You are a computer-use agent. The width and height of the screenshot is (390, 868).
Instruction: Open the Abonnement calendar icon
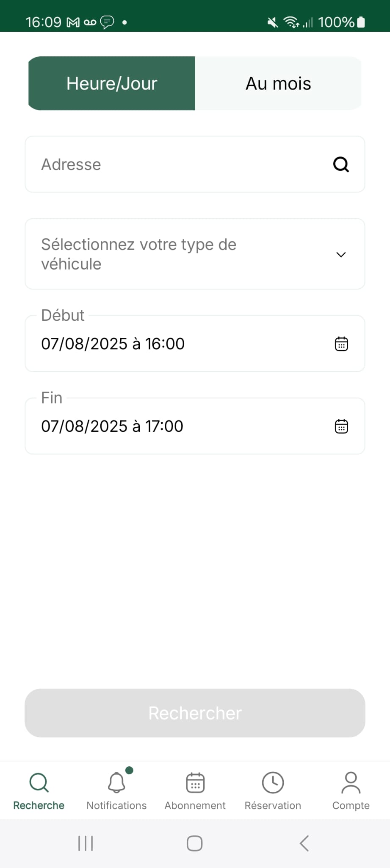[x=195, y=783]
